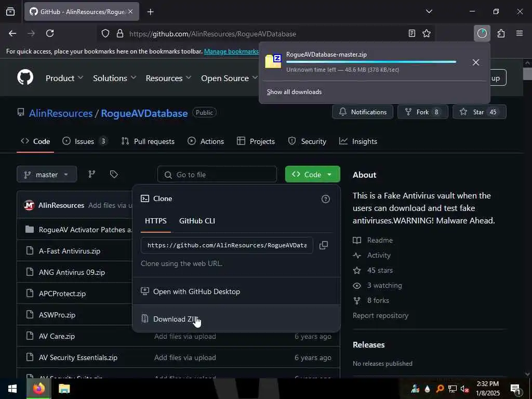This screenshot has height=399, width=532.
Task: Click Report repository link
Action: [x=380, y=315]
